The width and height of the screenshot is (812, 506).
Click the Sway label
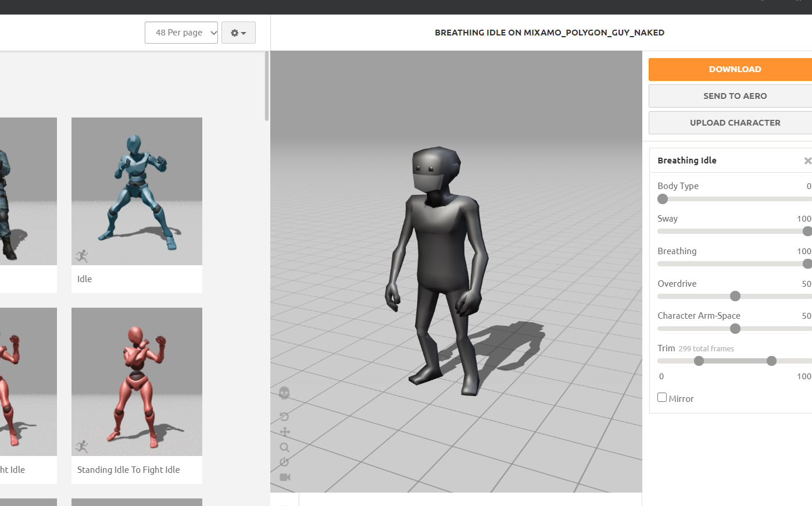(667, 219)
